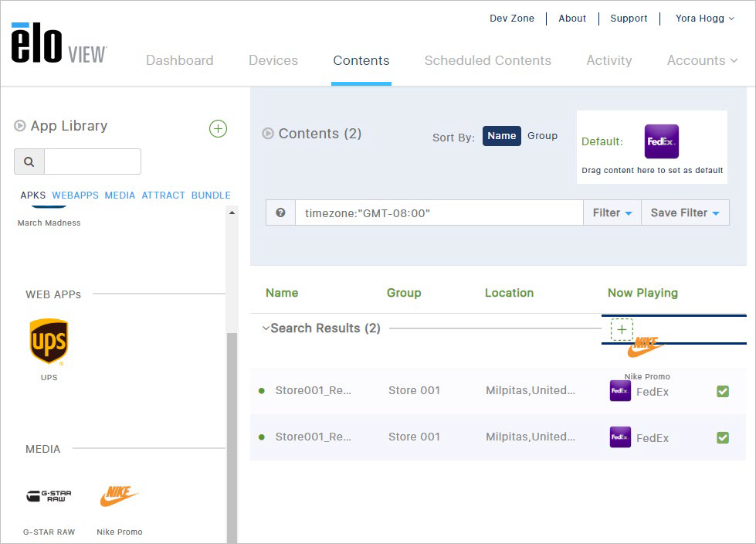Sort table by Group column header
This screenshot has height=544, width=756.
(404, 293)
